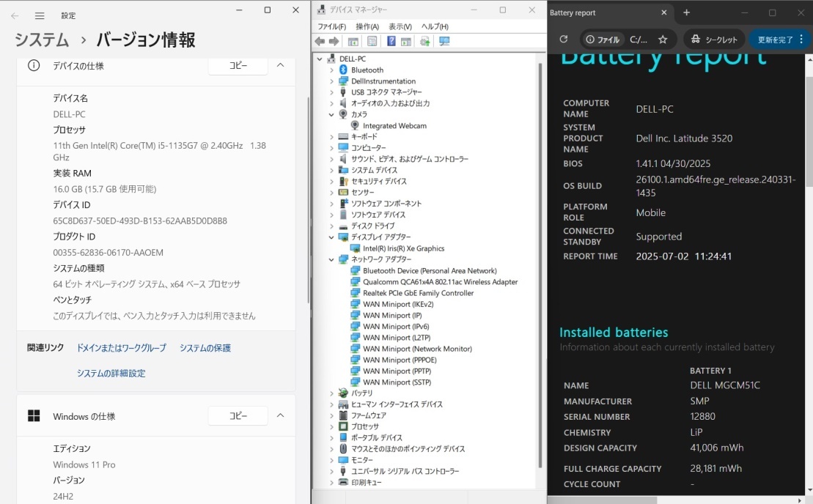Toggle the console tree panel icon
Screen dimensions: 813x504
pos(355,42)
